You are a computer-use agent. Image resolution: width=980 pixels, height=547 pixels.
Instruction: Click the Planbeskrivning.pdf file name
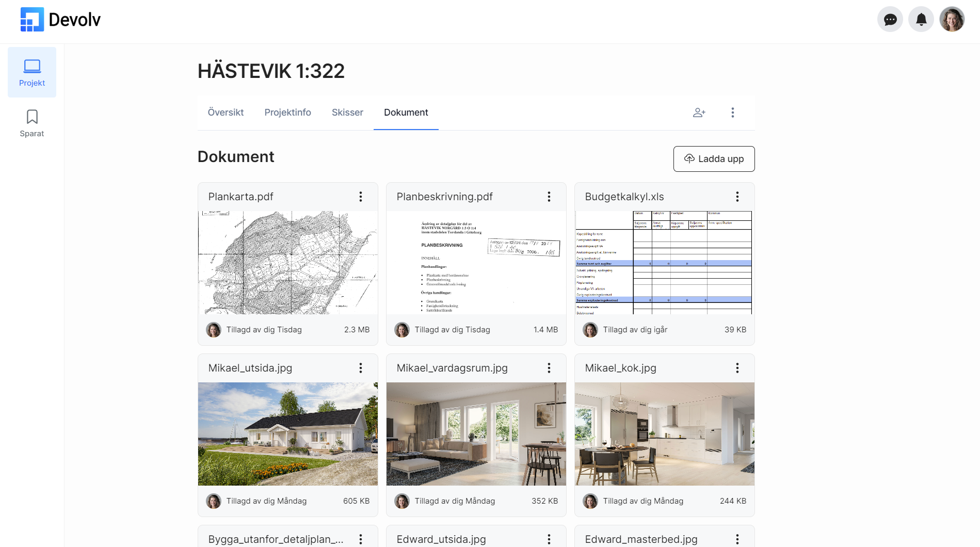pos(445,197)
